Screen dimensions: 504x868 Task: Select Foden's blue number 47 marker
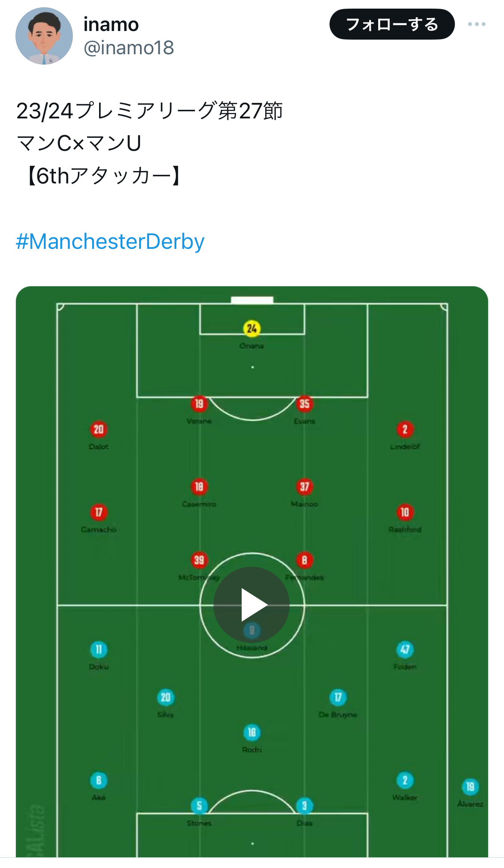click(405, 649)
